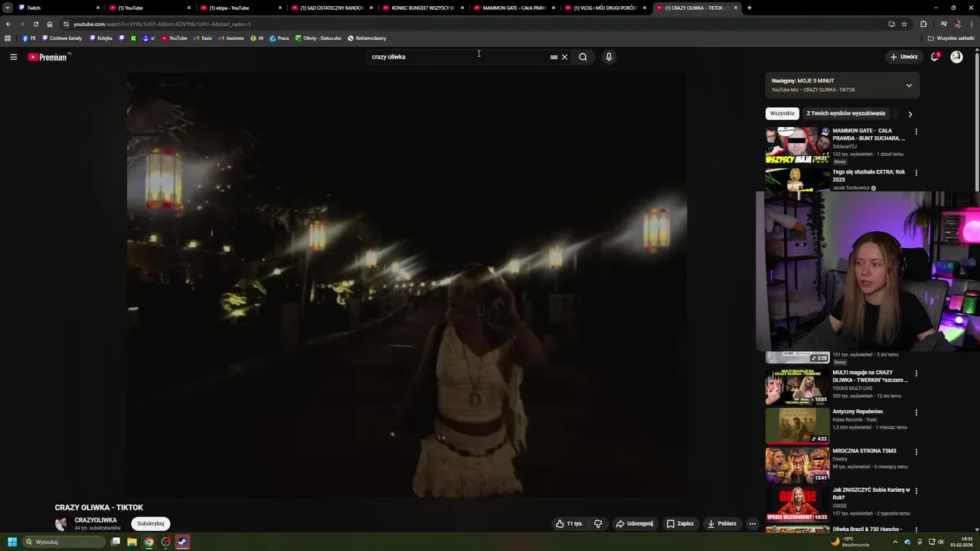
Task: Open options for Jak ZNISZCZYĆ Sobie Karierę
Action: (x=916, y=491)
